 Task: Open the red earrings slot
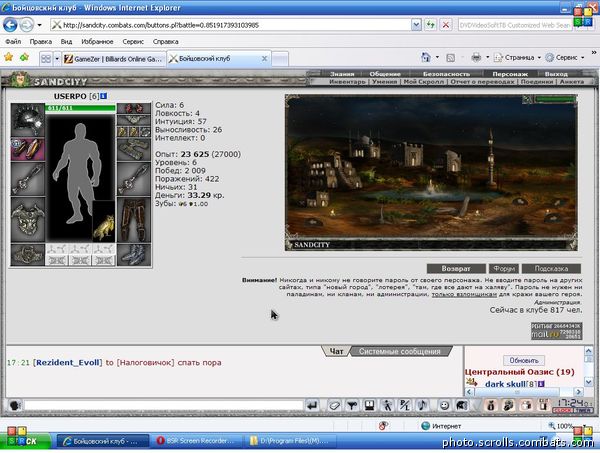click(x=134, y=108)
